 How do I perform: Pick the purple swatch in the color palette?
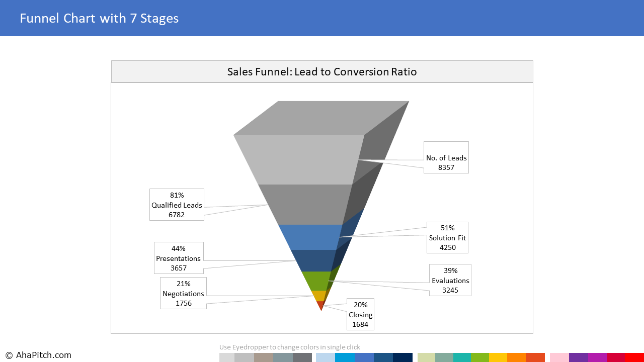tap(578, 357)
